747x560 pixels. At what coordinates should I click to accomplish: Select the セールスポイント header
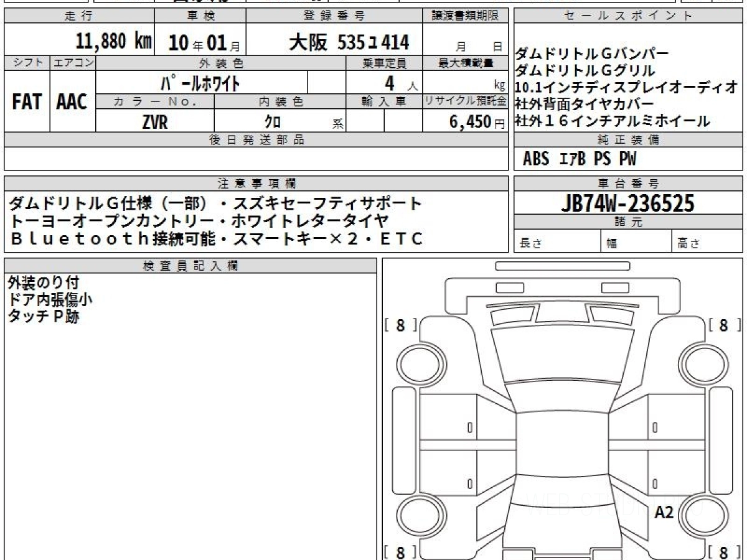pyautogui.click(x=629, y=16)
